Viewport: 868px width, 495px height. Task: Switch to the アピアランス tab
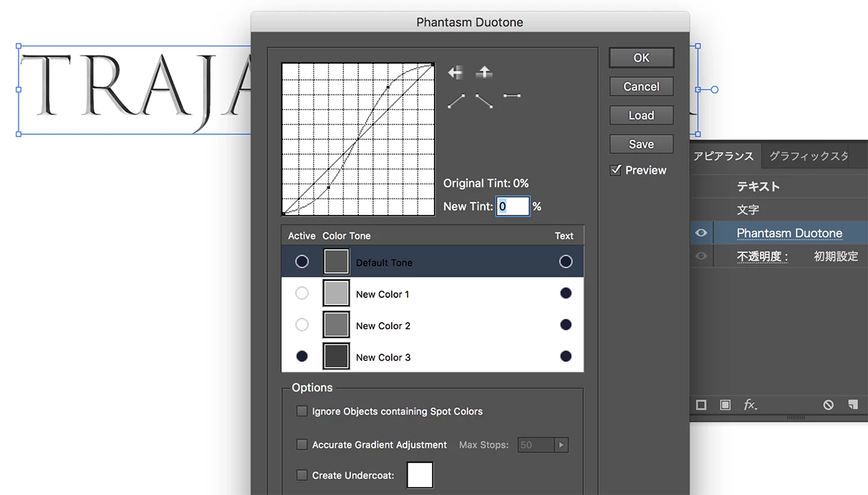click(x=724, y=156)
